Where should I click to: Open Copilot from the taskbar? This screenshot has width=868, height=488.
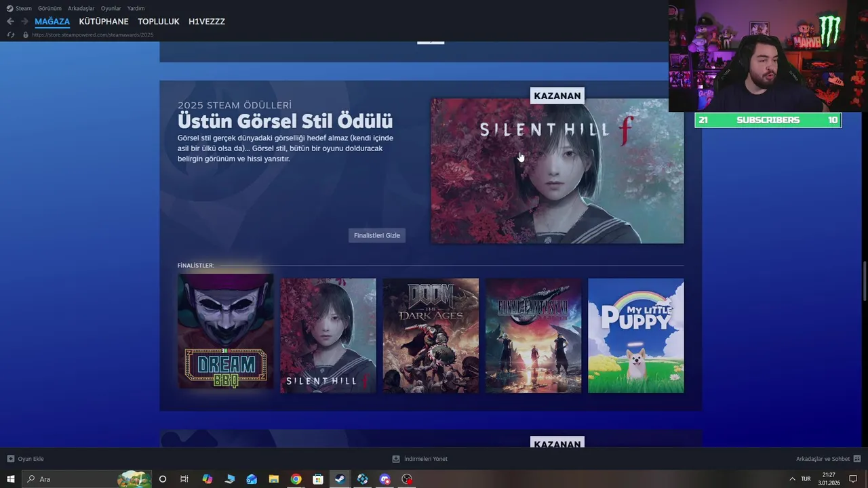coord(208,479)
